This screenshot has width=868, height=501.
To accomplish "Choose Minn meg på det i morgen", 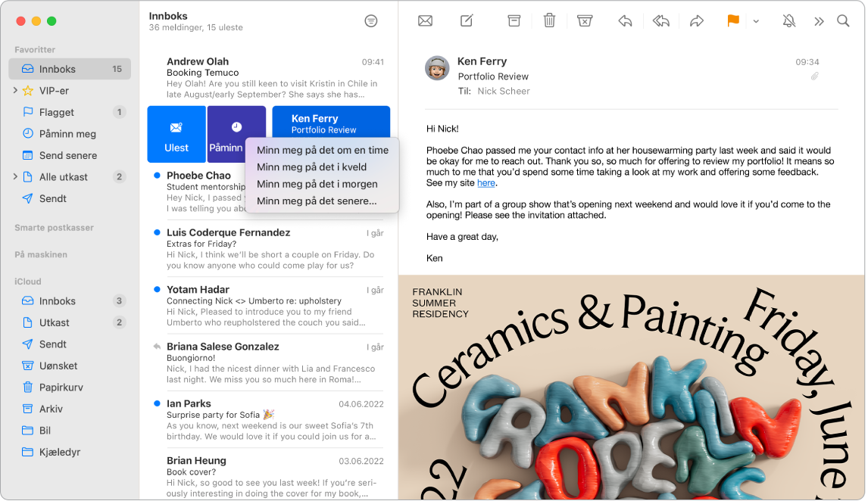I will pyautogui.click(x=322, y=184).
